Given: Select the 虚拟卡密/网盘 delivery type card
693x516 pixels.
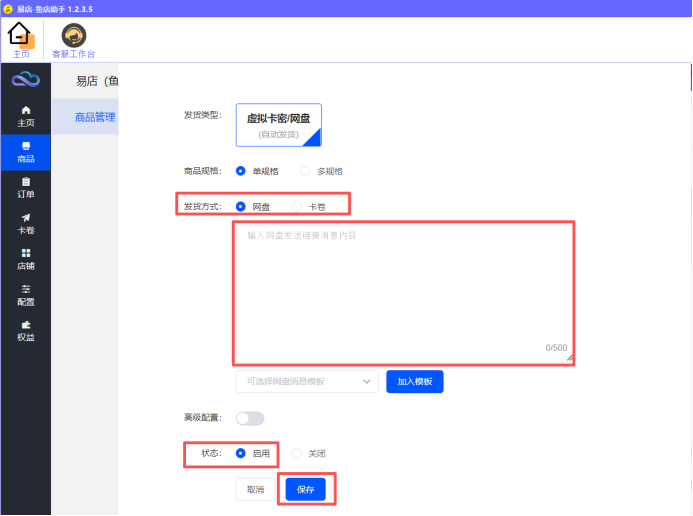Looking at the screenshot, I should (278, 125).
